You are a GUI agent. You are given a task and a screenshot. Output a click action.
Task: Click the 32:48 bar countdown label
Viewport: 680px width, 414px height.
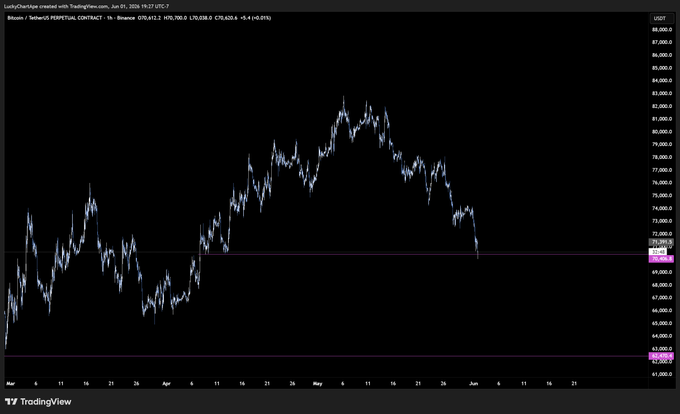tap(658, 252)
